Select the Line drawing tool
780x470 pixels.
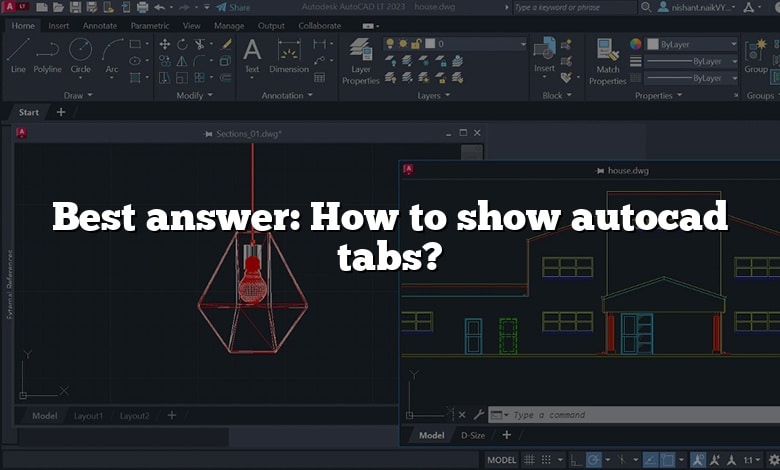(18, 55)
